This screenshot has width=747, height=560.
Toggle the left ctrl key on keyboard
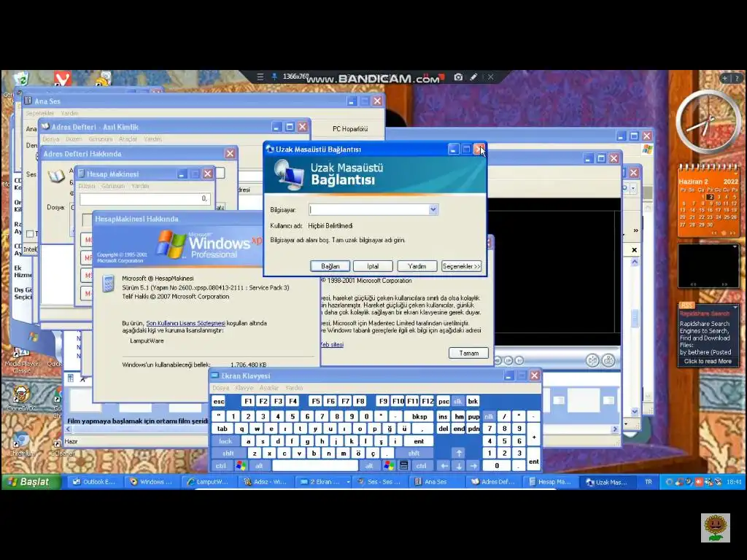(221, 466)
